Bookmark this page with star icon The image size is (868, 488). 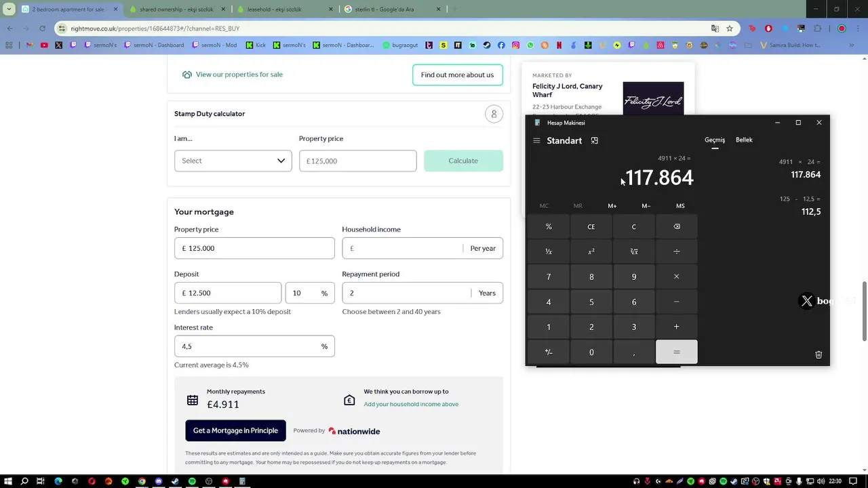point(730,28)
